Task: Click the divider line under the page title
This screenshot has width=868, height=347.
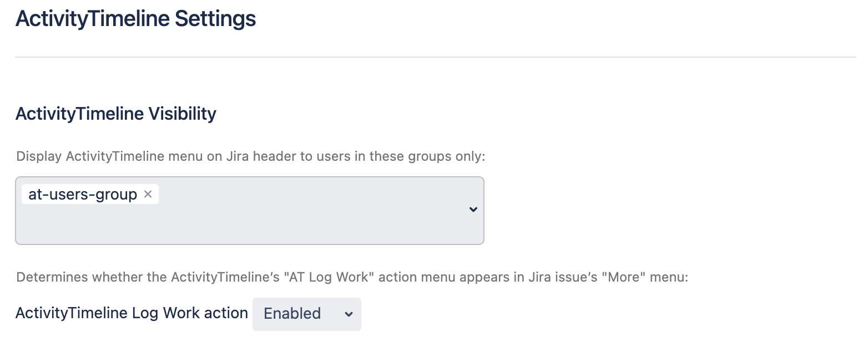Action: click(435, 57)
